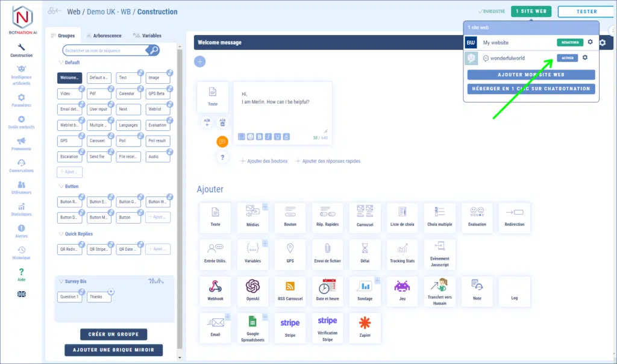Add the Google Spreadsheets block
Viewport: 617px width, 364px height.
click(x=252, y=328)
